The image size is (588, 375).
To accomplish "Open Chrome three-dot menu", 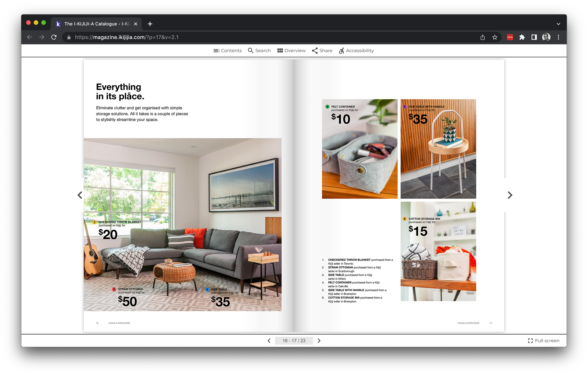I will pyautogui.click(x=558, y=37).
